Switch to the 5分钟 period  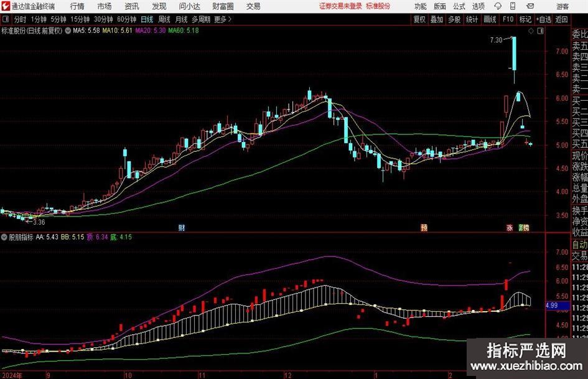58,19
